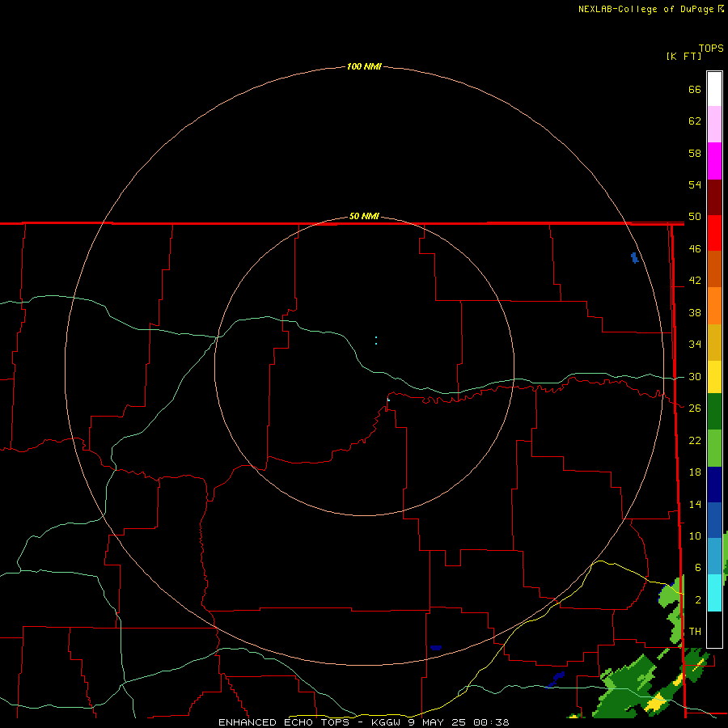Click the medium blue legend swatch
The width and height of the screenshot is (728, 728).
coord(714,520)
